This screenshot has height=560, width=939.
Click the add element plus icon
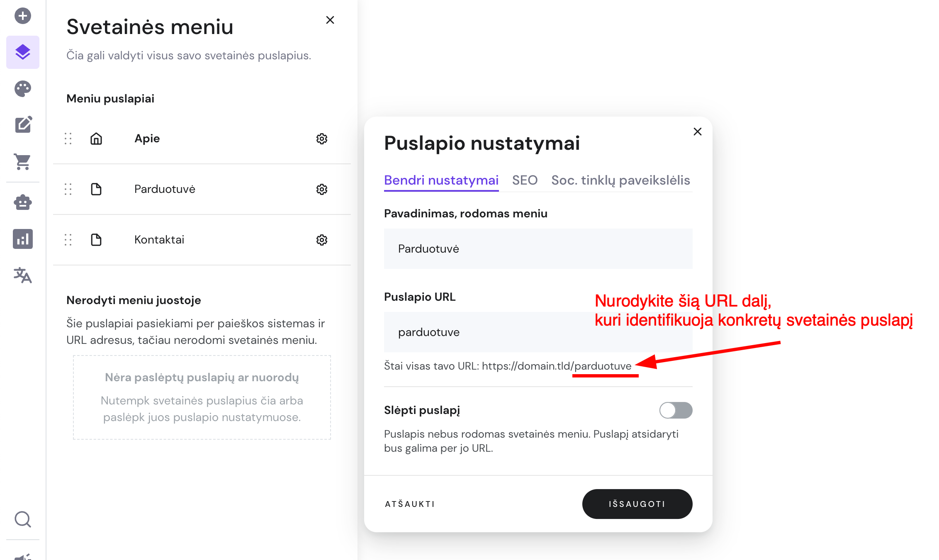click(x=23, y=16)
